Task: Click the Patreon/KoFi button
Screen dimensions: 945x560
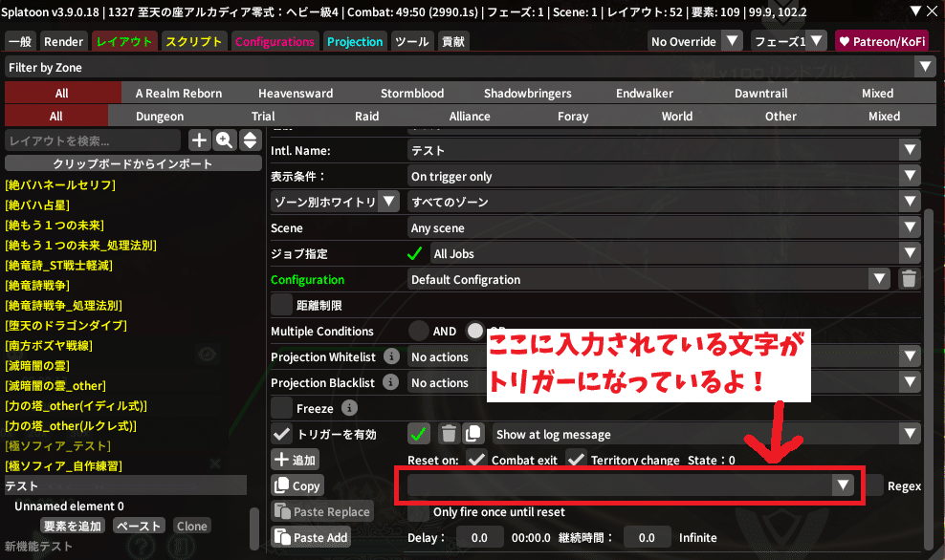Action: [881, 41]
